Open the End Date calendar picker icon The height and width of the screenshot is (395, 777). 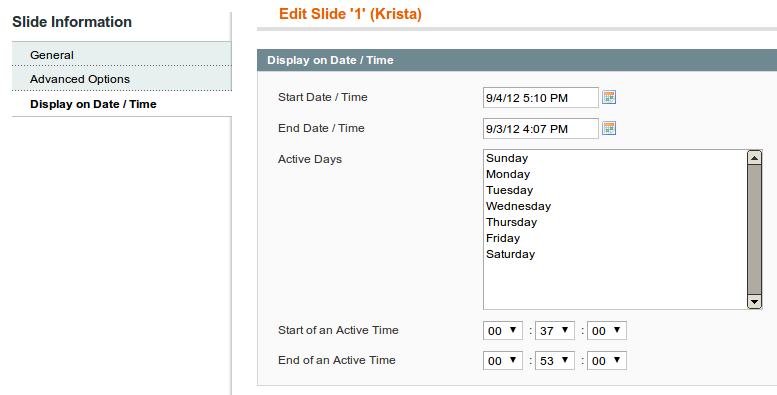tap(609, 128)
